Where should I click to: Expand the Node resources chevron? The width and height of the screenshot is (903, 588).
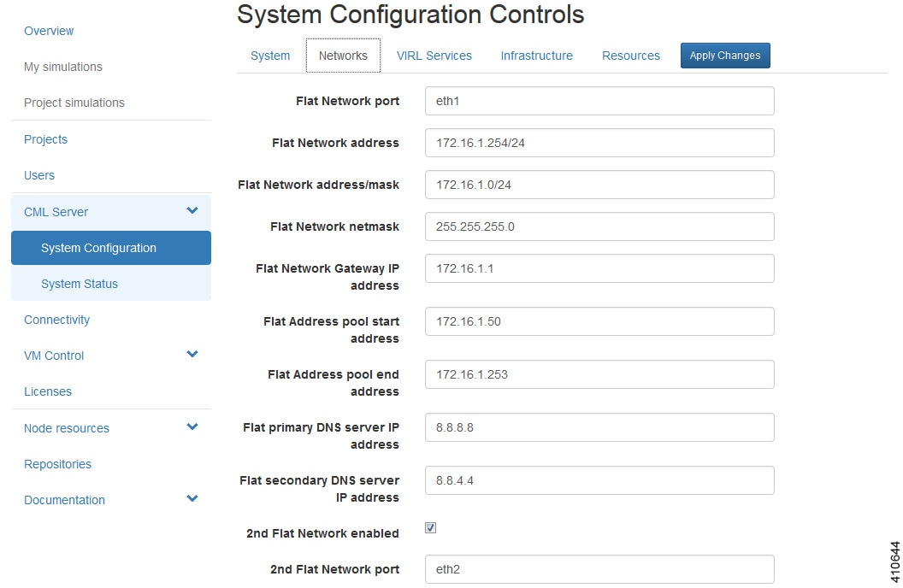point(192,427)
